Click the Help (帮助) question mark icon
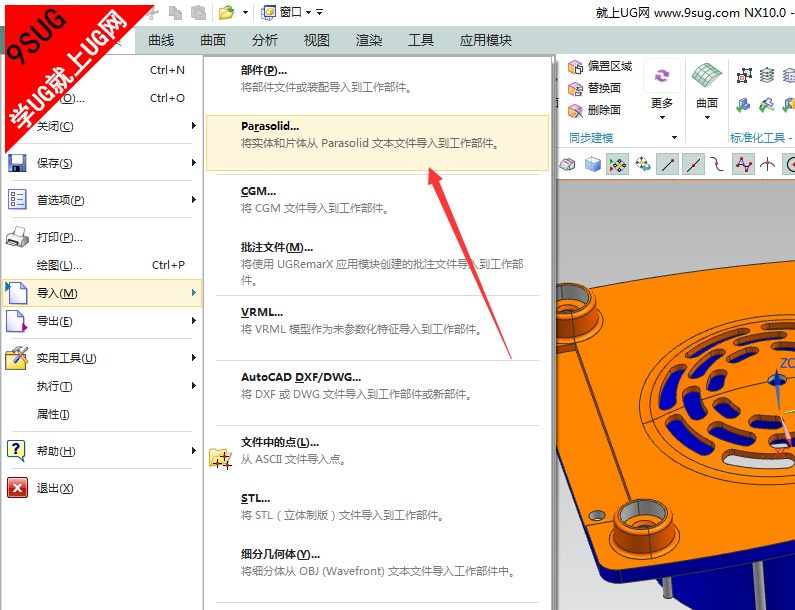Screen dimensions: 795x610 [16, 450]
